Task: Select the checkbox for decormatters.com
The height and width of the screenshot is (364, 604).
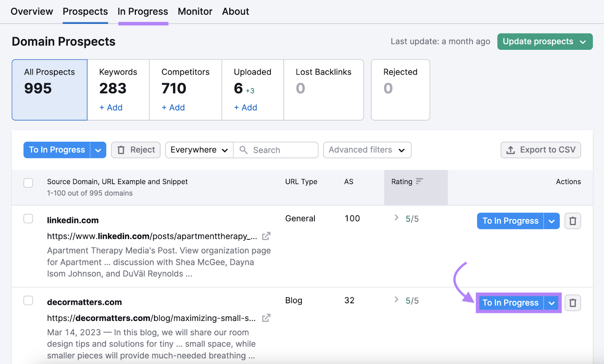Action: click(x=28, y=301)
